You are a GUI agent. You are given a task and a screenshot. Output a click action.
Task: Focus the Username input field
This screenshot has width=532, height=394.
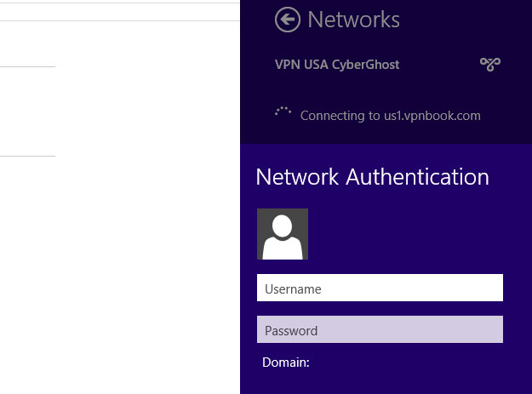(380, 288)
